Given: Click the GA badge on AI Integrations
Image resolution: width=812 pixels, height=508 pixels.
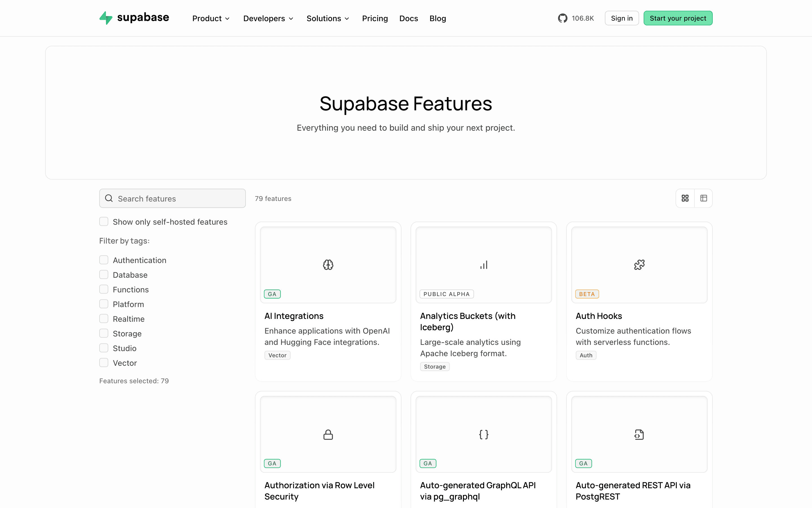Looking at the screenshot, I should coord(272,294).
